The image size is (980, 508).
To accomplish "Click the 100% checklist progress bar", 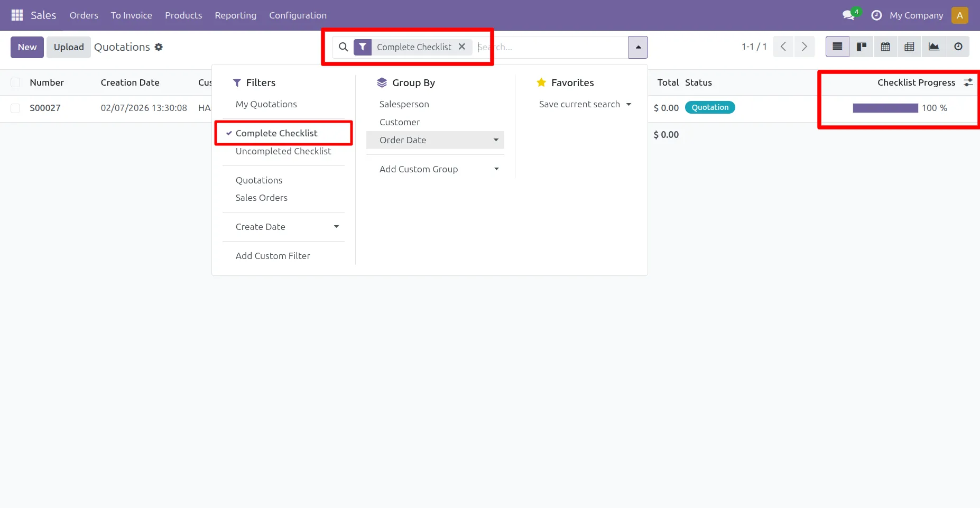I will coord(885,108).
